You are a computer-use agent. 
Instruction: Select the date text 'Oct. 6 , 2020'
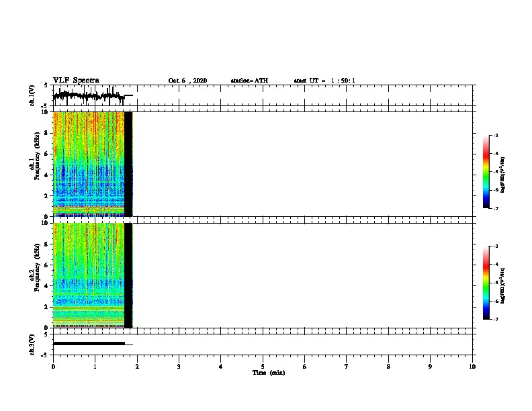tap(187, 81)
